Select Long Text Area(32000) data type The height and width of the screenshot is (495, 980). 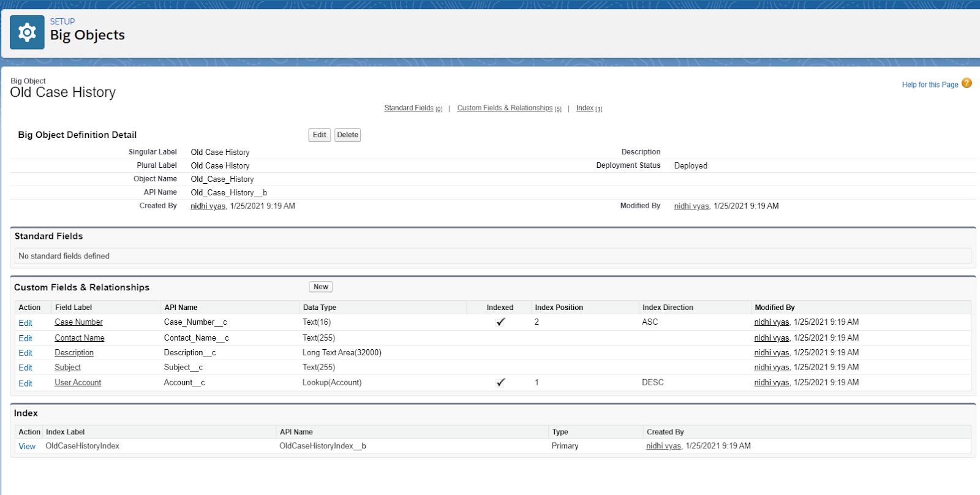[342, 352]
